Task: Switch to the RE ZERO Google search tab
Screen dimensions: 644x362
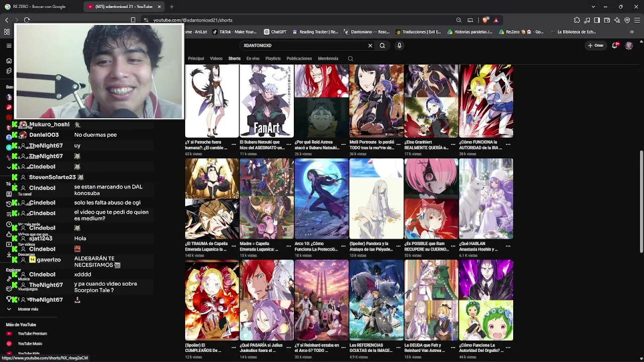Action: pos(39,7)
